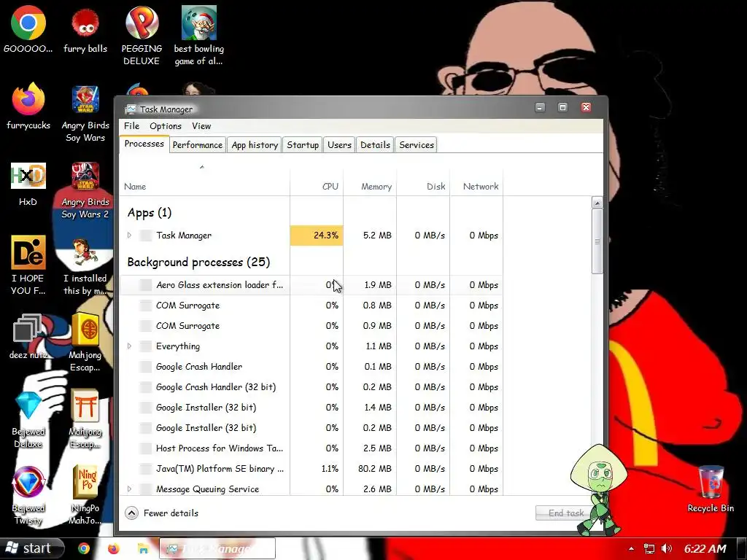Switch to the App history tab
Screen dimensions: 747x560
tap(255, 145)
